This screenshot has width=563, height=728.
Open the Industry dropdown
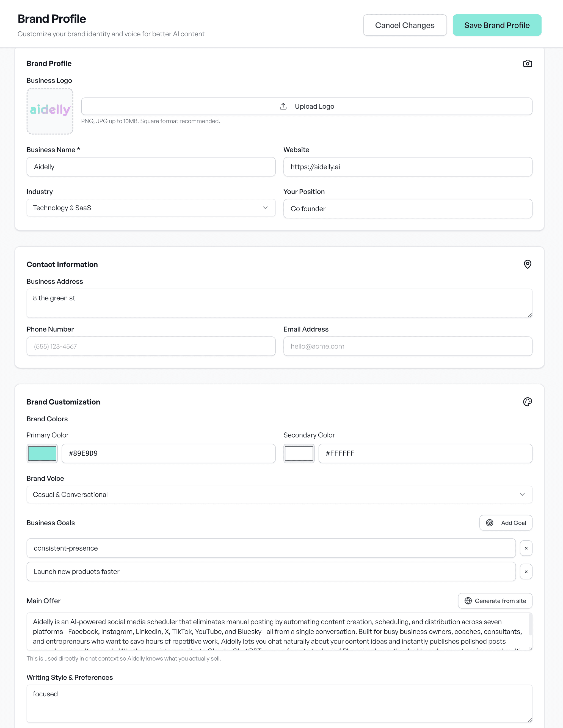point(151,208)
